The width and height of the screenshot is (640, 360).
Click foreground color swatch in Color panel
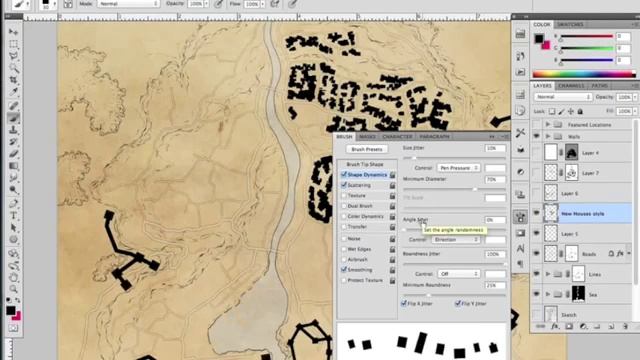(539, 39)
